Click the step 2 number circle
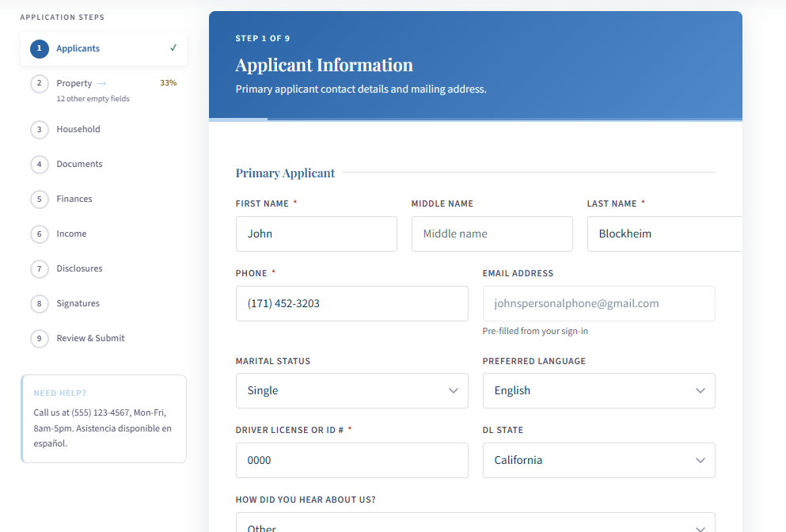This screenshot has width=786, height=532. tap(40, 83)
